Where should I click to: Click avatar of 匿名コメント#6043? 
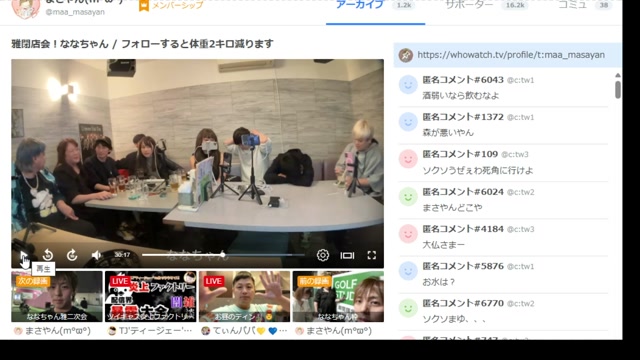(408, 85)
